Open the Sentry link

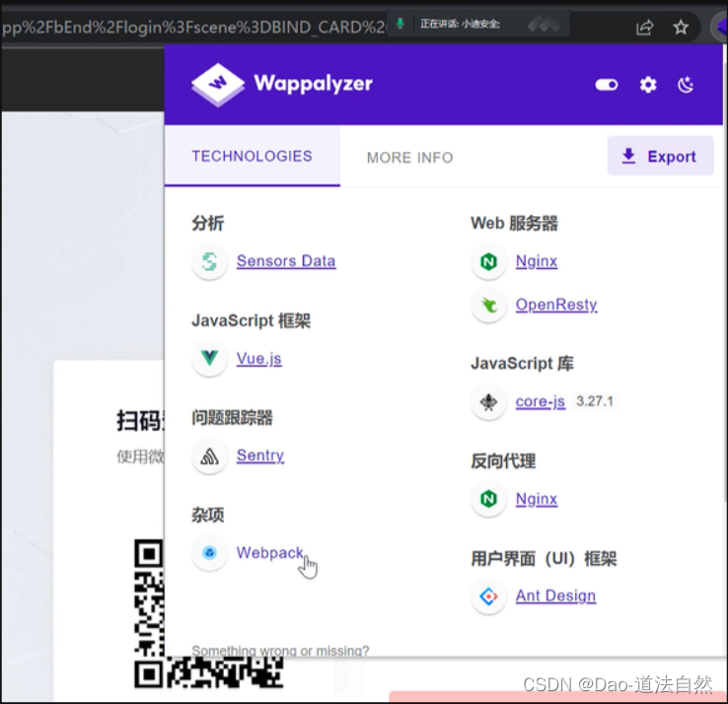(x=260, y=456)
